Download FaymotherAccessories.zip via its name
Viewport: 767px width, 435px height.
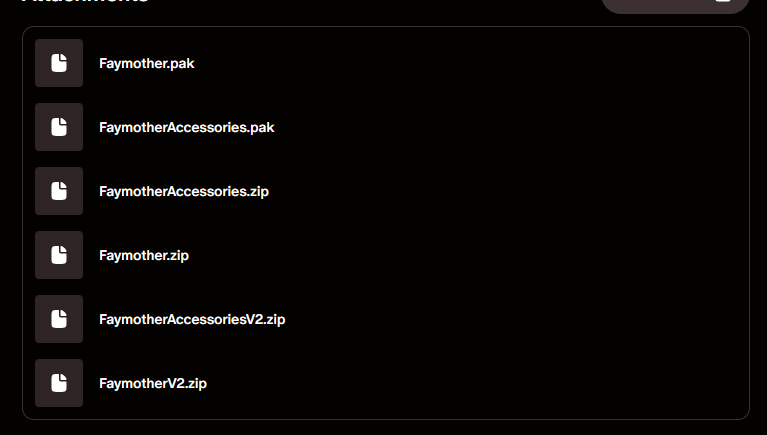coord(184,192)
